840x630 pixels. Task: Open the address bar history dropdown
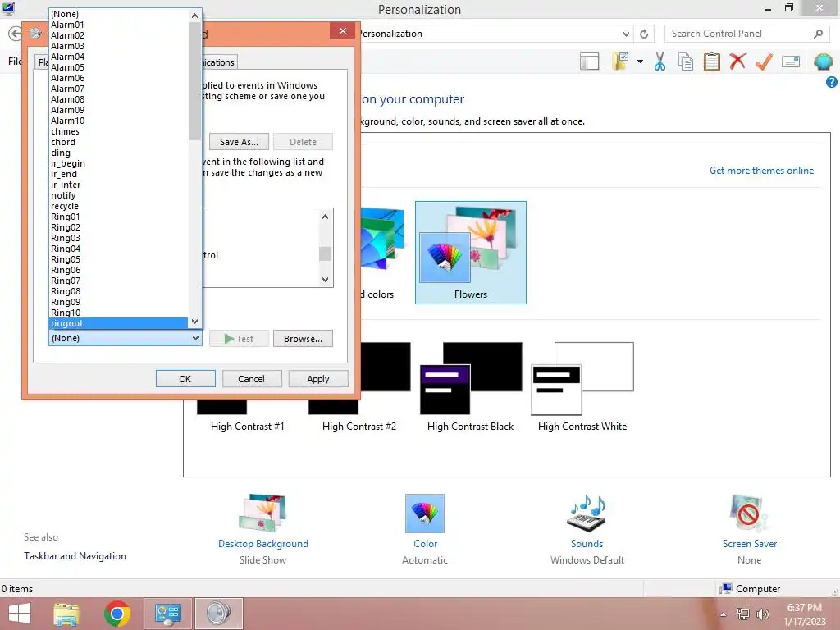point(626,34)
